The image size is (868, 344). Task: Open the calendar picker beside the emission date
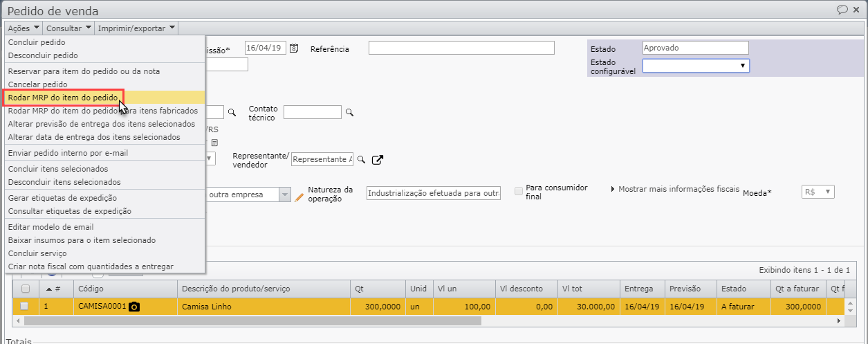coord(294,48)
